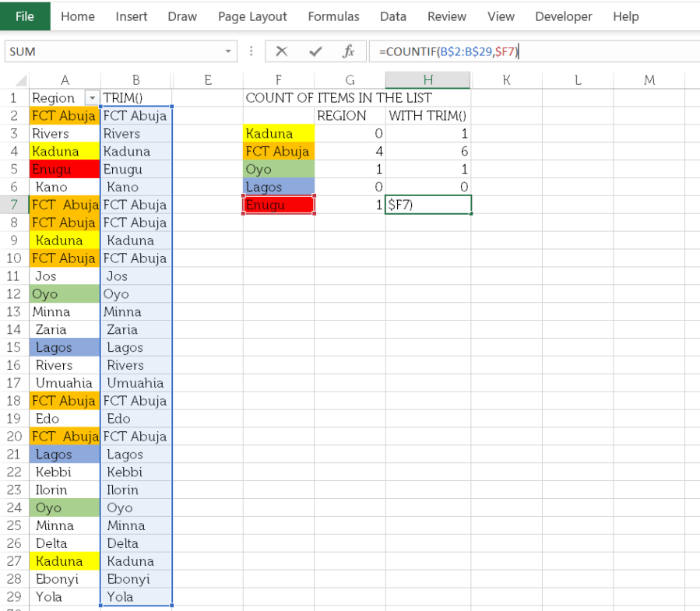Open the Region filter dropdown in A1

click(x=92, y=98)
